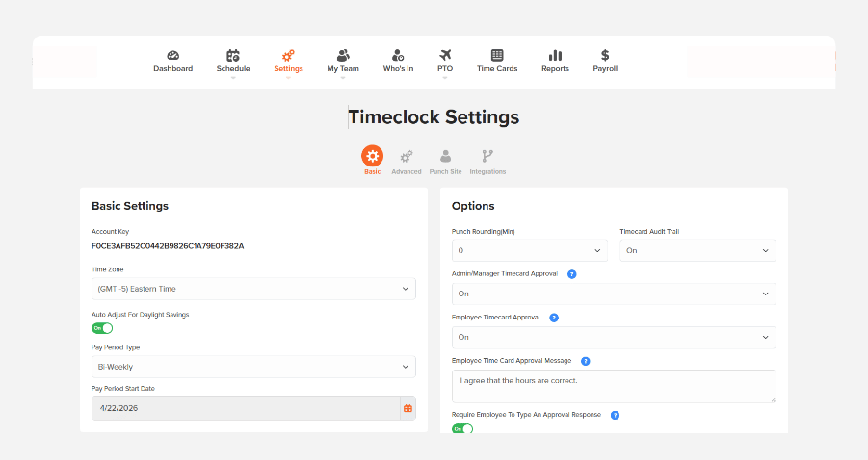Image resolution: width=868 pixels, height=460 pixels.
Task: Switch to Integrations branch icon
Action: [487, 156]
